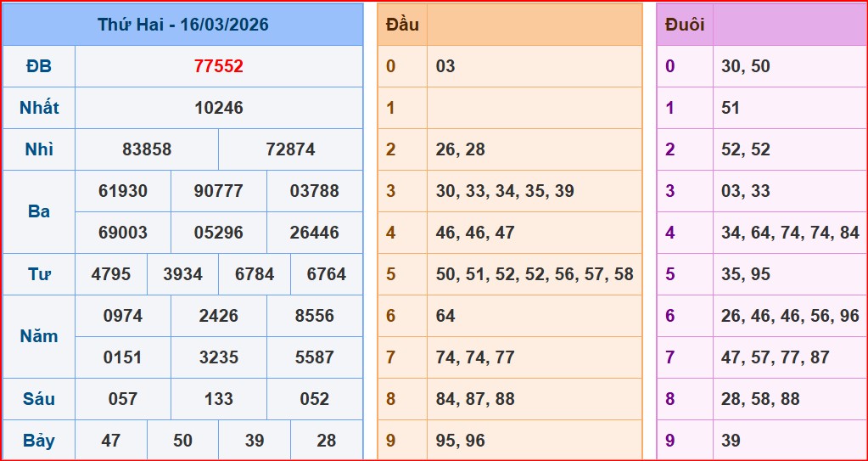Click the sixth prize number 057
This screenshot has width=868, height=461.
[x=123, y=399]
